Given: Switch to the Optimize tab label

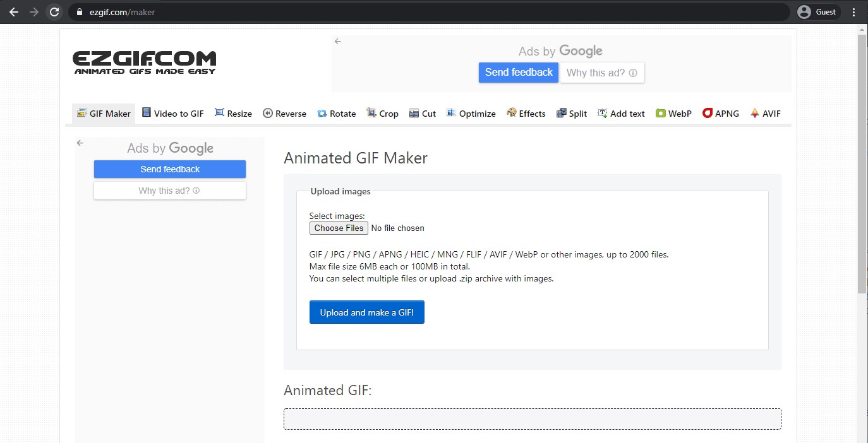Looking at the screenshot, I should tap(477, 114).
